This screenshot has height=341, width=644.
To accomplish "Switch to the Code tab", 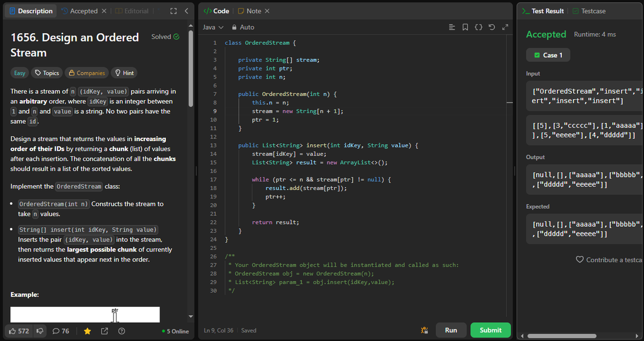I will pos(216,11).
